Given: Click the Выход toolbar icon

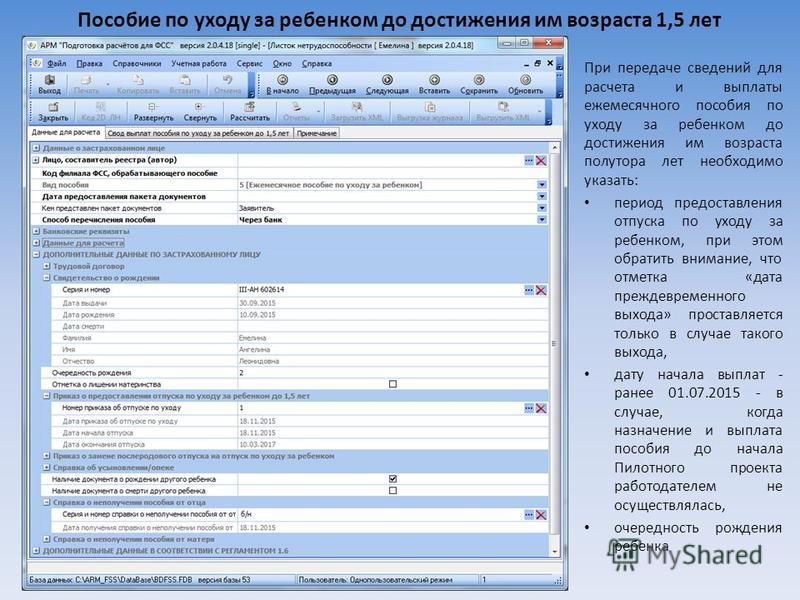Looking at the screenshot, I should 49,84.
